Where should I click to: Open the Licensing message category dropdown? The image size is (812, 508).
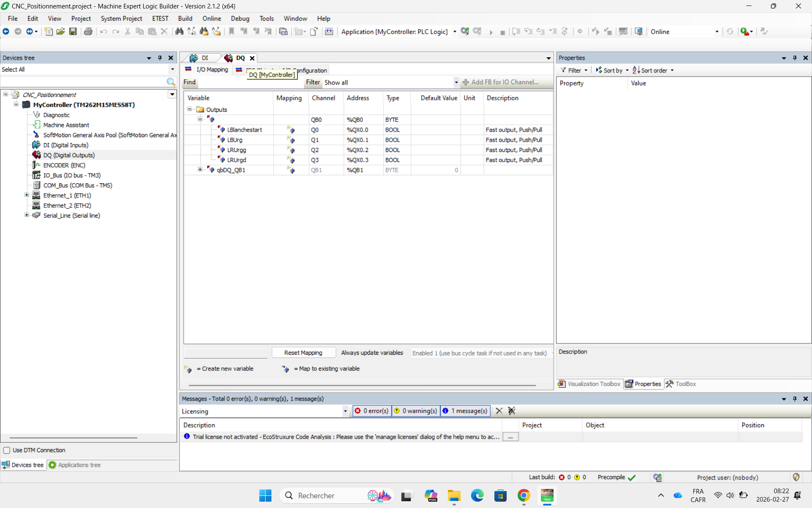click(345, 411)
